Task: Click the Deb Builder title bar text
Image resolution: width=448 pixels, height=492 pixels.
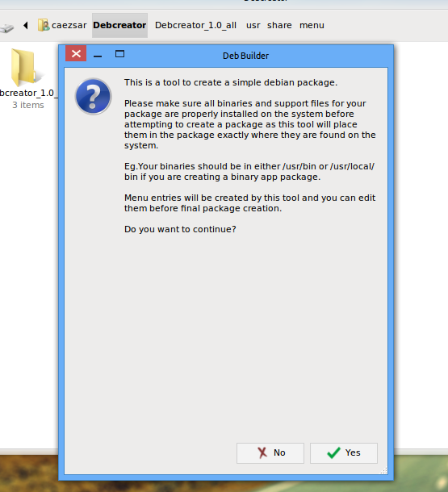Action: pyautogui.click(x=245, y=56)
